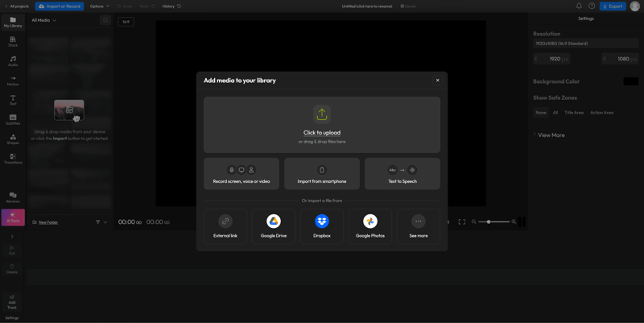The width and height of the screenshot is (644, 323).
Task: Open the History menu
Action: point(171,6)
